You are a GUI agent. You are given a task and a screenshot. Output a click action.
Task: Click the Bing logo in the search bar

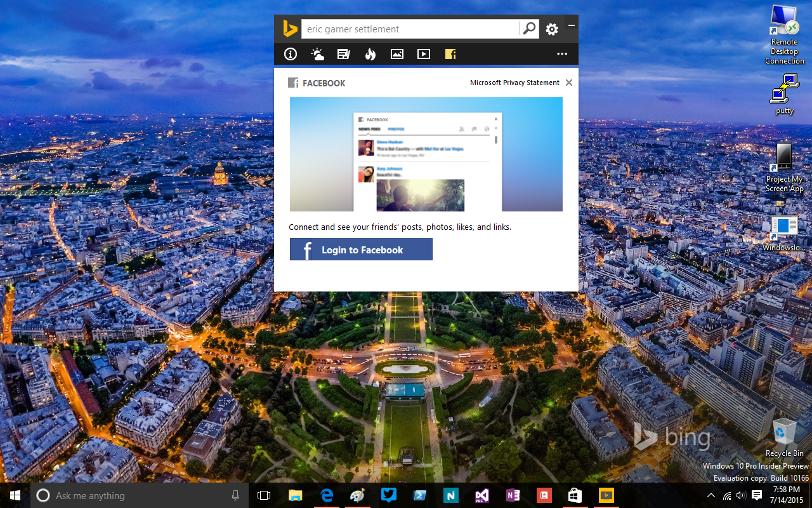[290, 29]
